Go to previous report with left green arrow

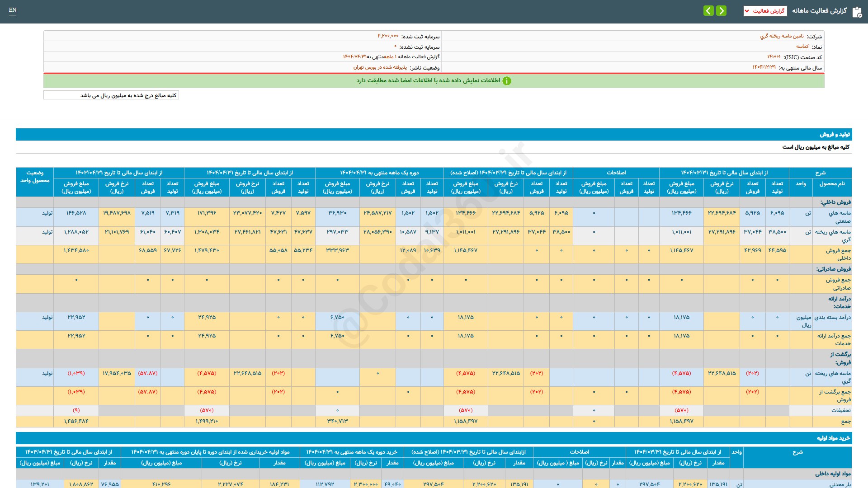[x=708, y=10]
